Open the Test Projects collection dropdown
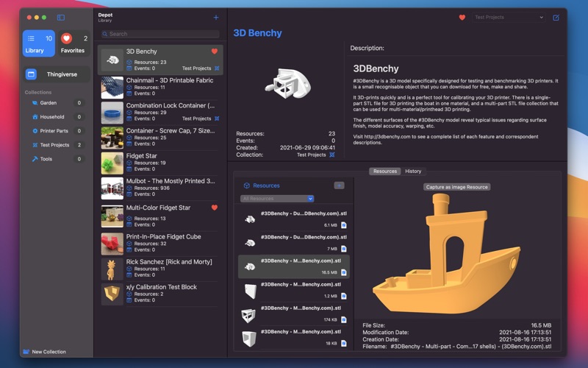588x368 pixels. click(509, 17)
